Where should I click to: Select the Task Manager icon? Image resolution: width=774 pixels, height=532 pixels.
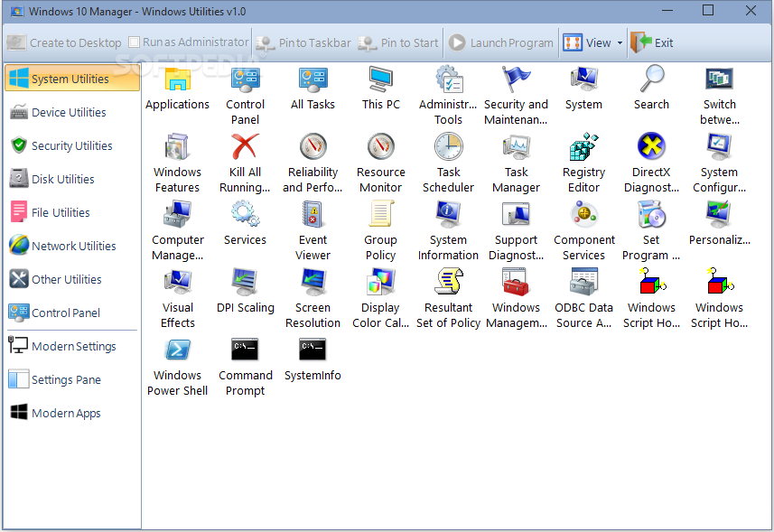pos(516,146)
